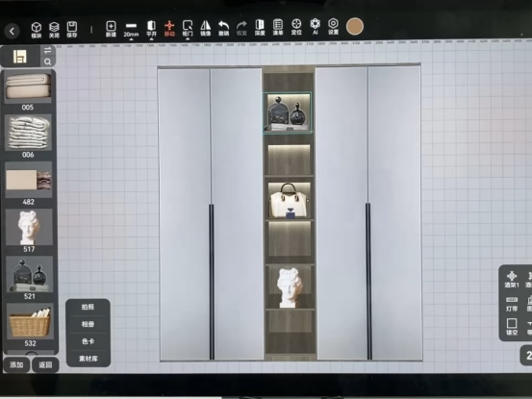Toggle the 镂空 hollow square option

512,327
